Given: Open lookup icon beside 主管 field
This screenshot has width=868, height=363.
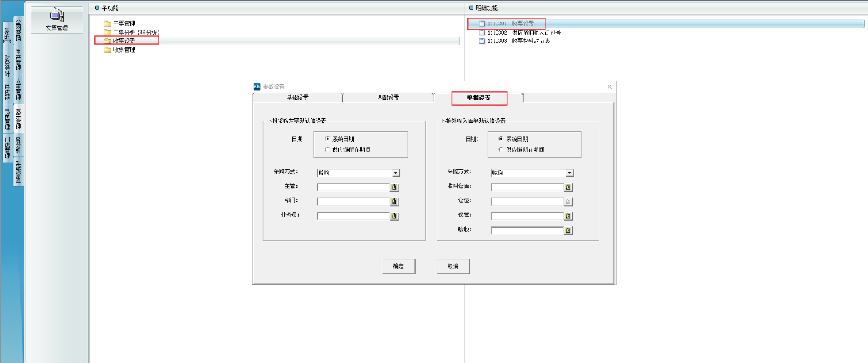Looking at the screenshot, I should pyautogui.click(x=395, y=188).
